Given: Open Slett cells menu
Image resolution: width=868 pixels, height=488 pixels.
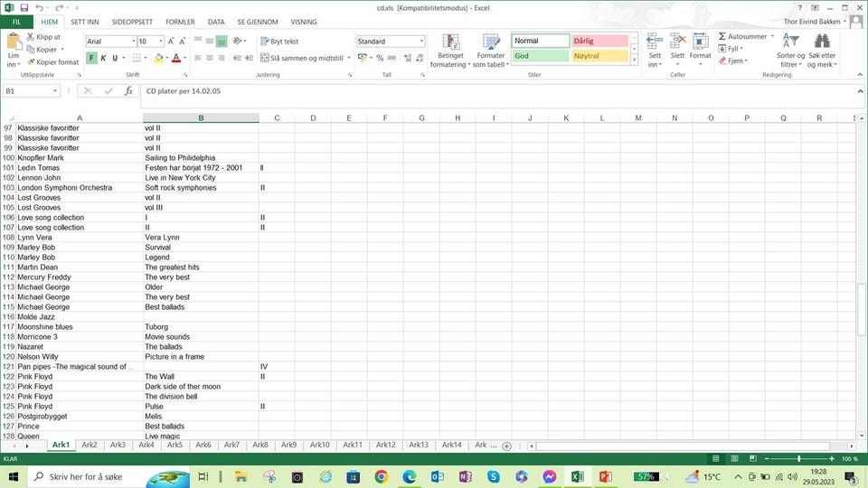Looking at the screenshot, I should [x=677, y=51].
